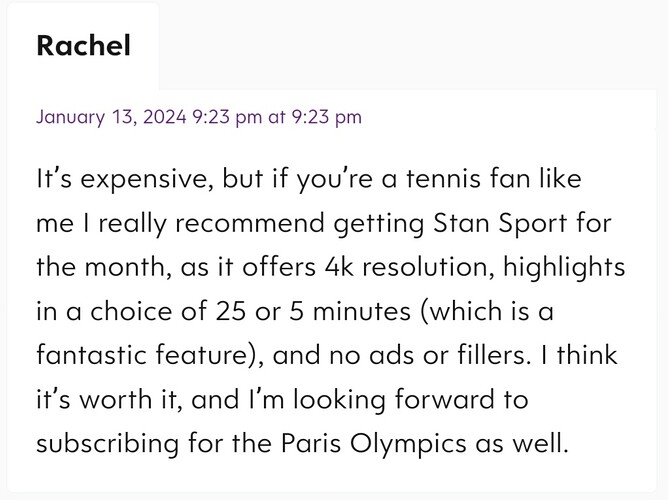Click the words 'tennis fan' in first line
668x500 pixels.
469,178
